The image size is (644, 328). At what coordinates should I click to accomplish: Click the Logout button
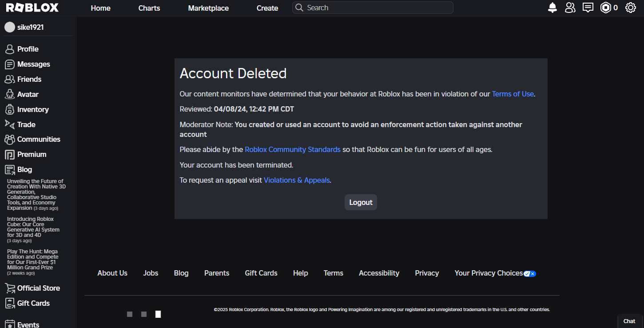(360, 202)
